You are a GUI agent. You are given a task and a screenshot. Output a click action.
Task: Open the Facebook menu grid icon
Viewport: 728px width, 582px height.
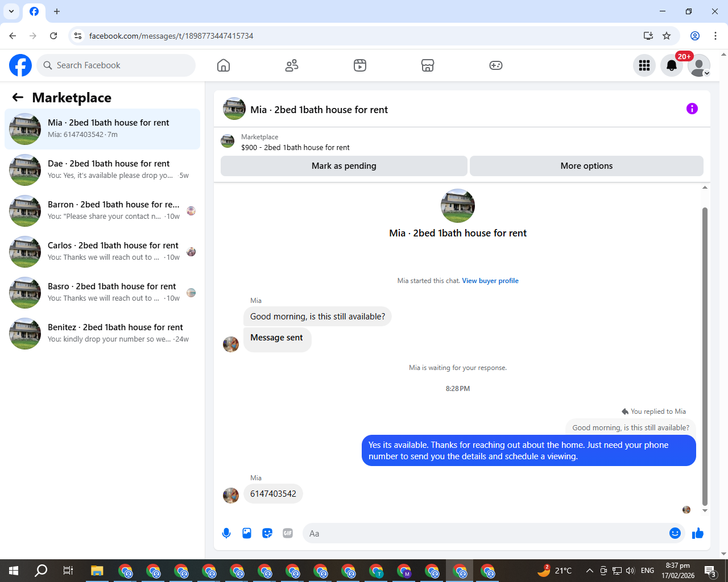pyautogui.click(x=644, y=65)
